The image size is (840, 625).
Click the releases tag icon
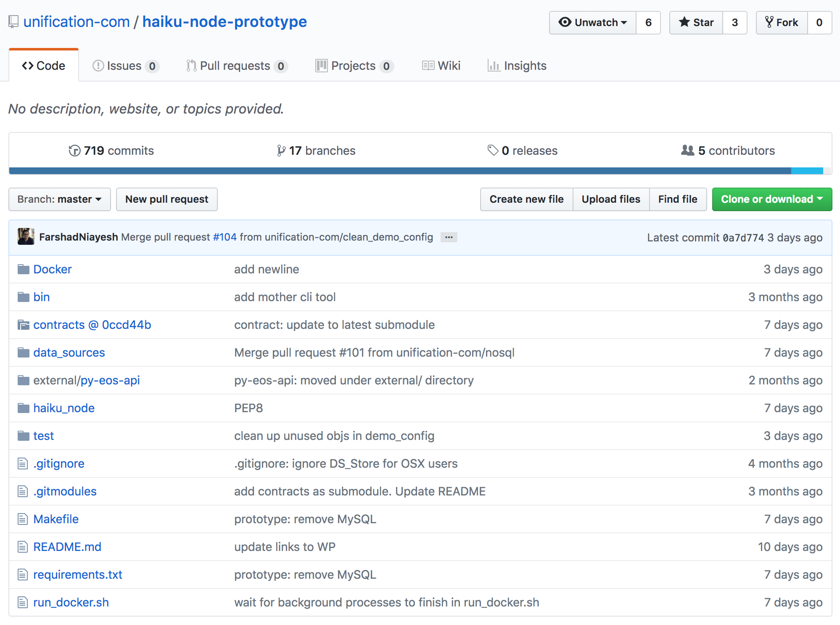493,150
